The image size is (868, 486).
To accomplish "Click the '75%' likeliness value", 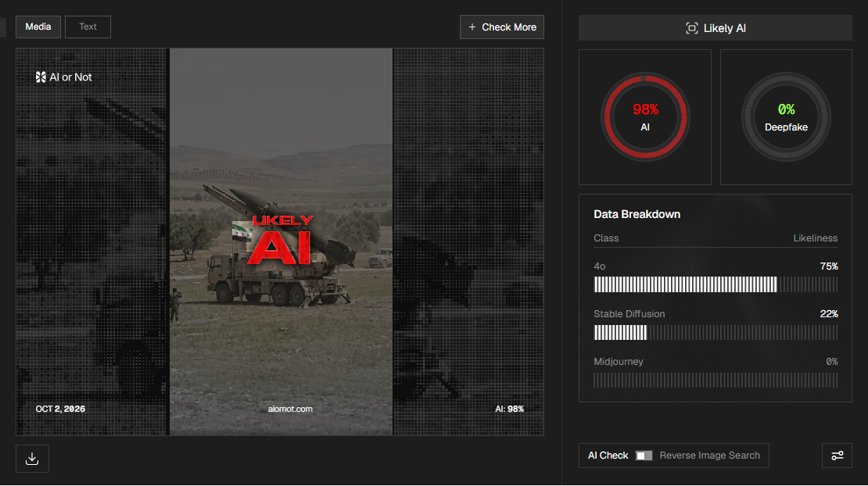I will (x=829, y=266).
